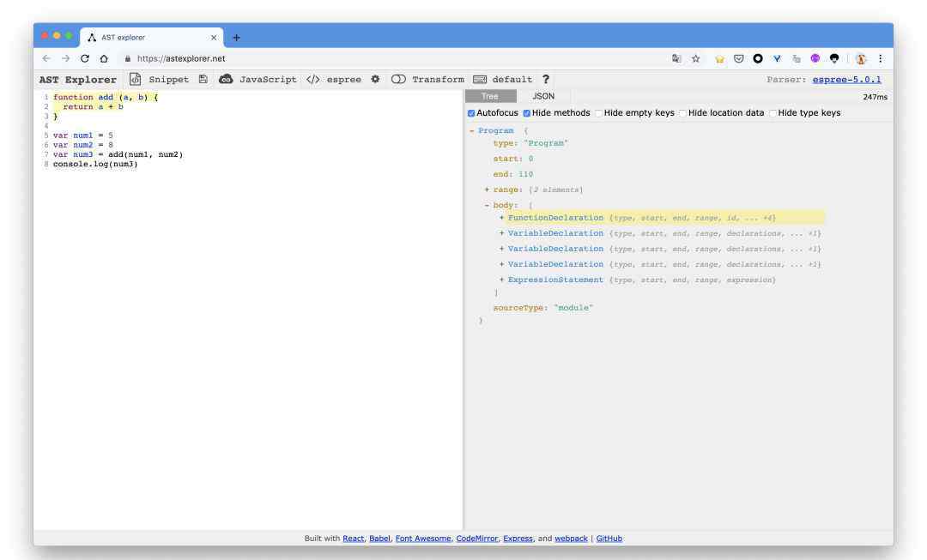The height and width of the screenshot is (560, 927).
Task: Enable Hide location data checkbox
Action: [x=683, y=113]
